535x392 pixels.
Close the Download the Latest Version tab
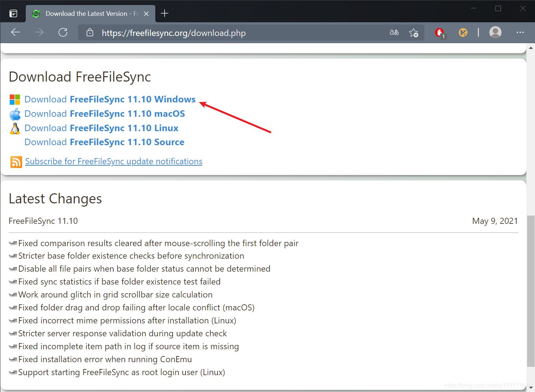146,14
